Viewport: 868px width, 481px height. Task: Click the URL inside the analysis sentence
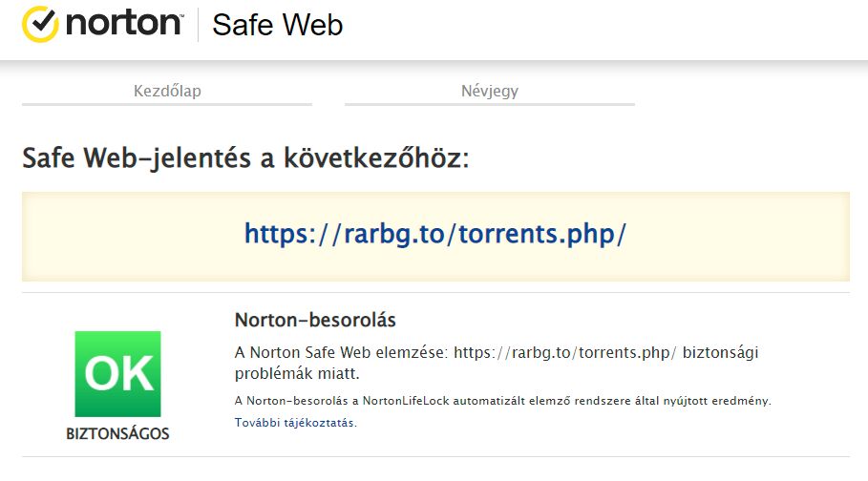point(565,352)
